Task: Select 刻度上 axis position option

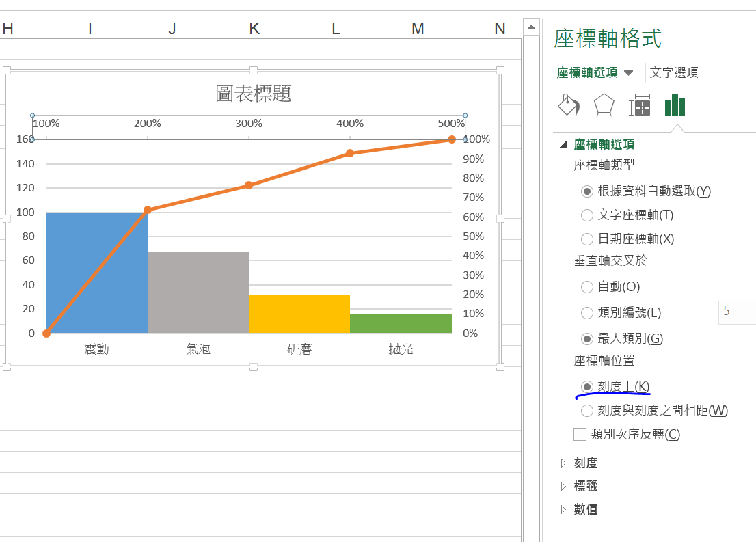Action: coord(586,387)
